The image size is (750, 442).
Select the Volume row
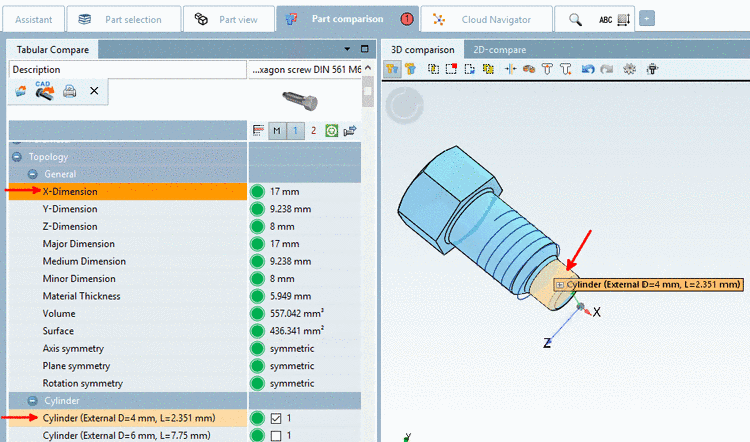(128, 314)
